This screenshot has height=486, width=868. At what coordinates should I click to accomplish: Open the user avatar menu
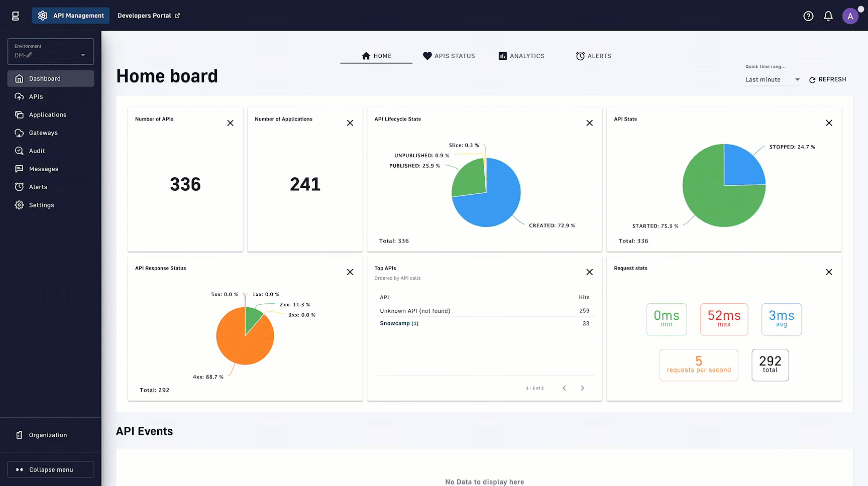pyautogui.click(x=850, y=16)
